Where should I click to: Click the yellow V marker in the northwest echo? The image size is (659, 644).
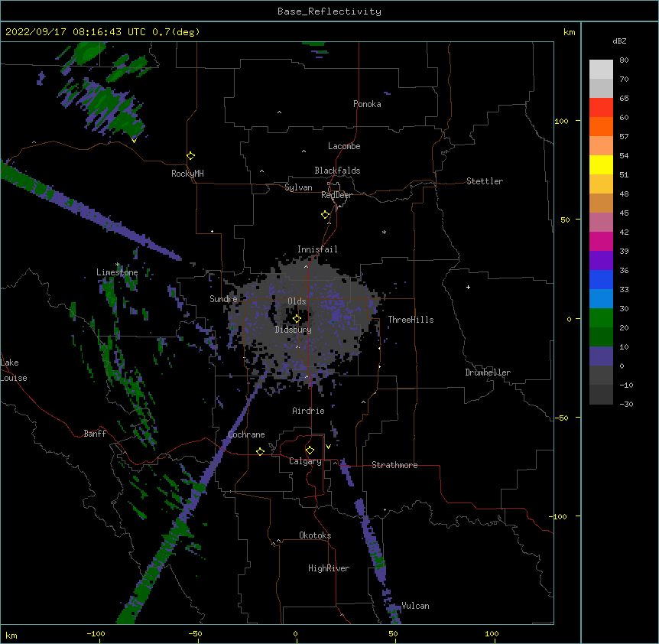click(x=134, y=141)
